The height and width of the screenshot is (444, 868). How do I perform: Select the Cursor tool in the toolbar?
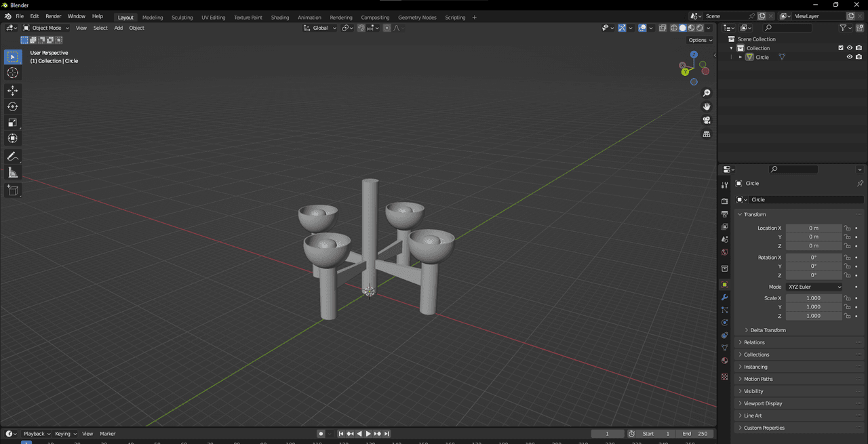[12, 73]
